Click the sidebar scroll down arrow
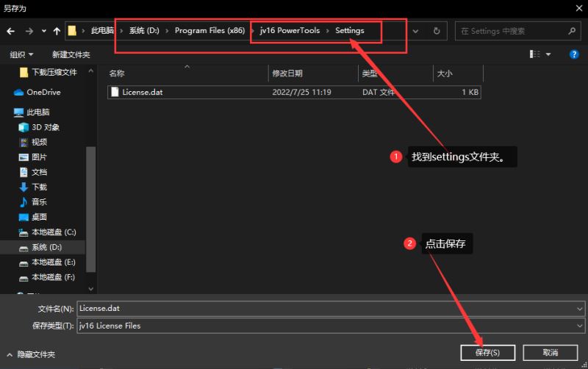 pyautogui.click(x=90, y=289)
